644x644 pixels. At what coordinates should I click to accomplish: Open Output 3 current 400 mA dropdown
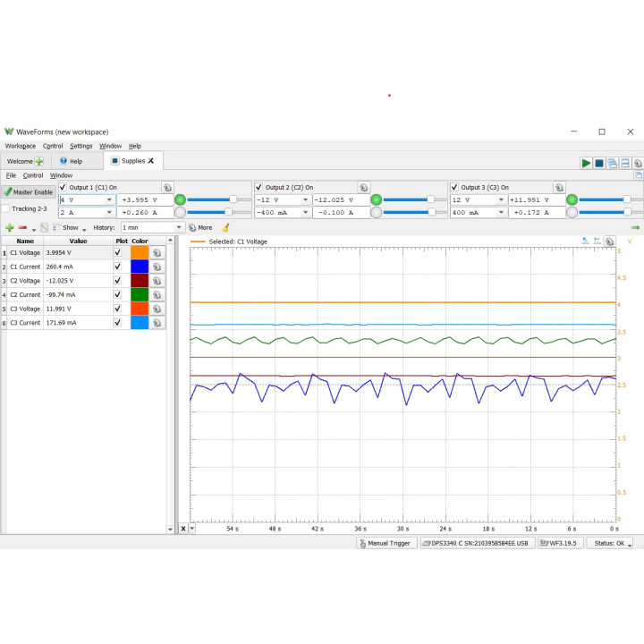tap(502, 213)
